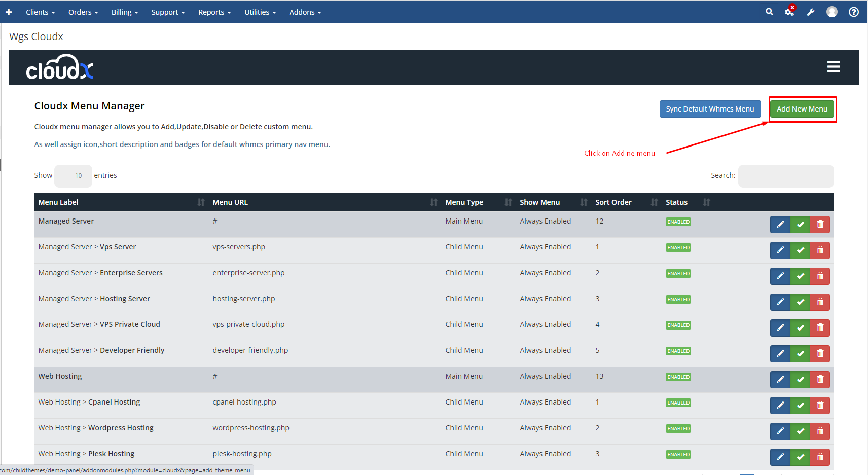Delete the Managed Server main menu row
868x475 pixels.
(x=820, y=225)
